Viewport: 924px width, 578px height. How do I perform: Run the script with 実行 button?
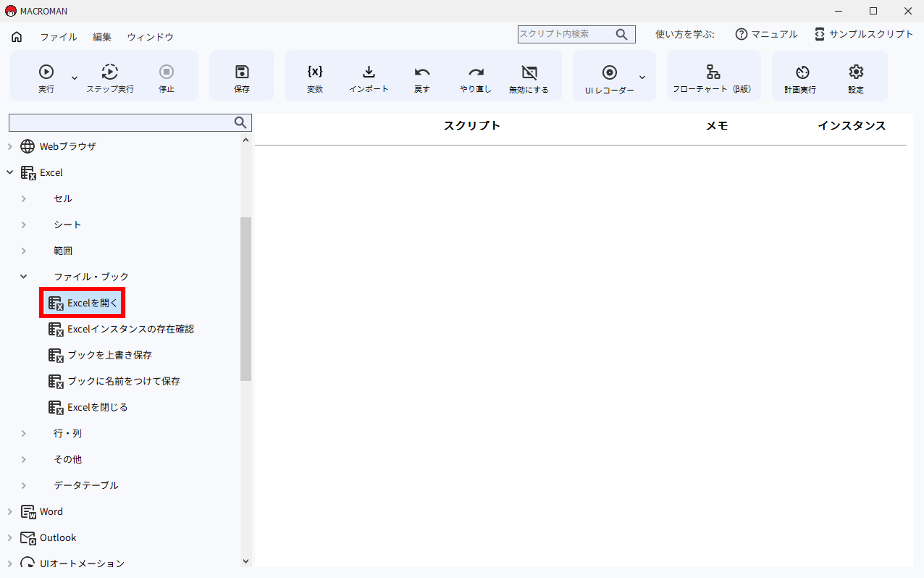point(46,78)
